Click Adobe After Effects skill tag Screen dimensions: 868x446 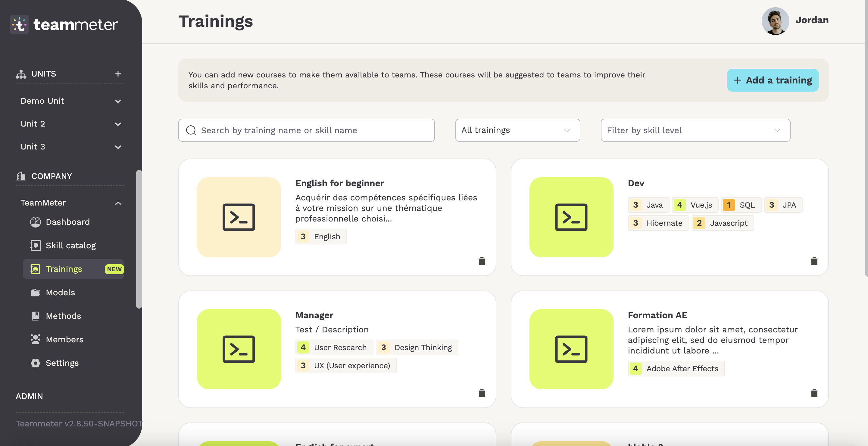click(676, 369)
